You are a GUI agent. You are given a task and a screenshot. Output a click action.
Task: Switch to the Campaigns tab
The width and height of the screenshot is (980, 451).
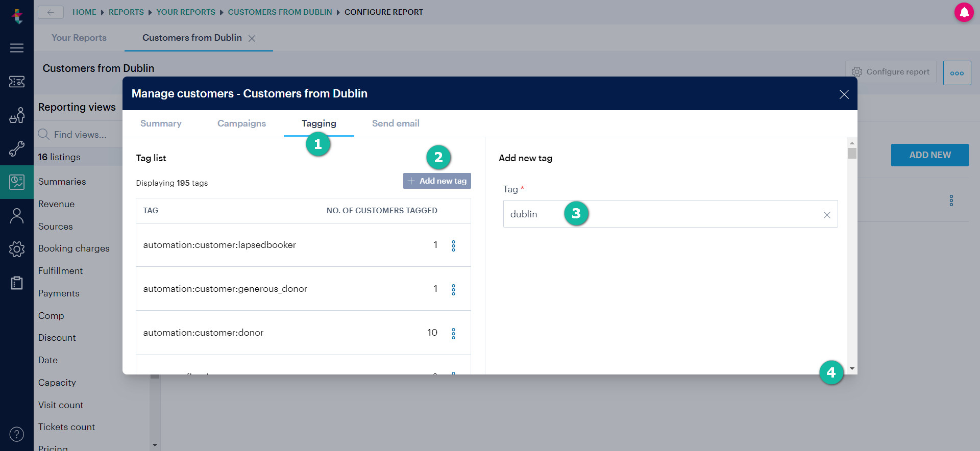click(x=241, y=123)
